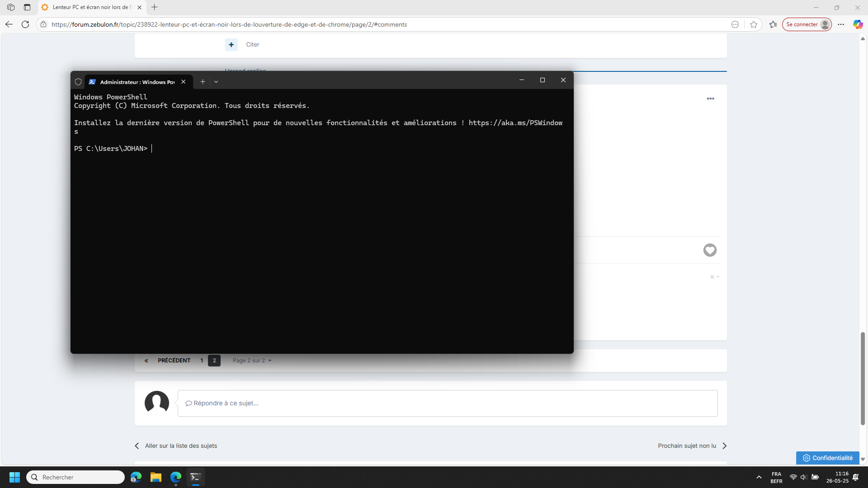Open File Explorer from the taskbar
The height and width of the screenshot is (488, 868).
[x=156, y=477]
